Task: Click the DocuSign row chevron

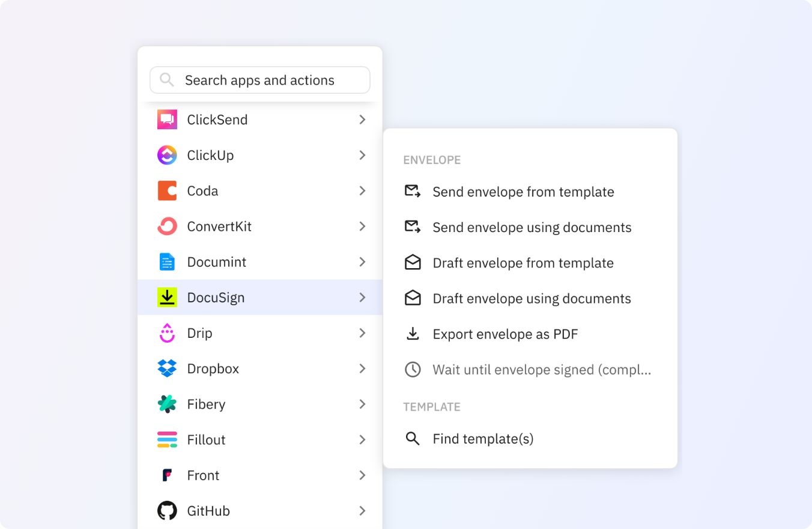Action: click(x=362, y=298)
